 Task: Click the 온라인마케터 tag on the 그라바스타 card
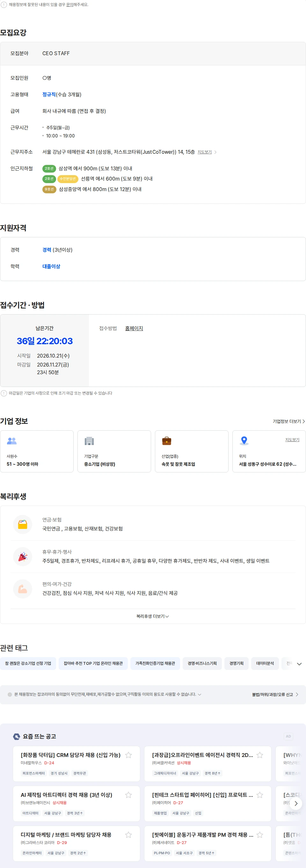coord(32,853)
